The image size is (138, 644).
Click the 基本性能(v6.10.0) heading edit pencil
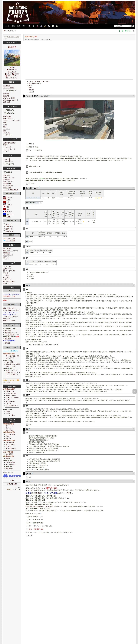click(x=39, y=188)
